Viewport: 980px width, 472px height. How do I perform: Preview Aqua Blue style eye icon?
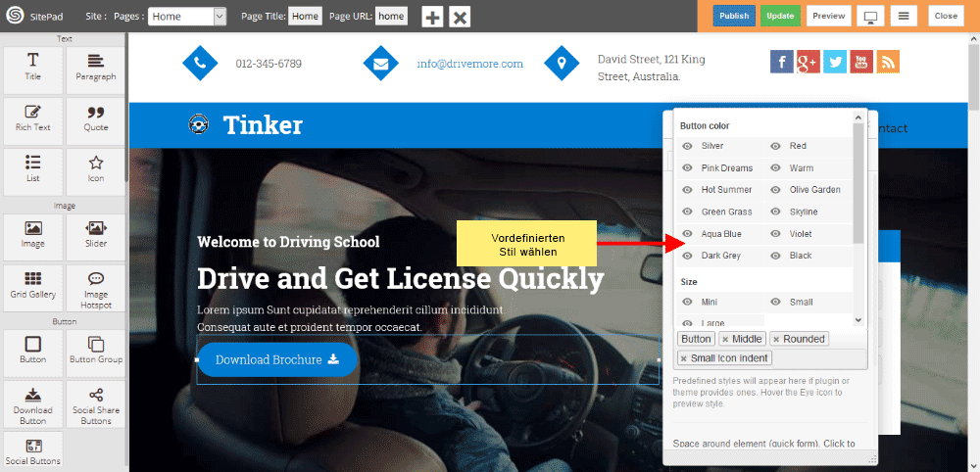click(x=688, y=233)
